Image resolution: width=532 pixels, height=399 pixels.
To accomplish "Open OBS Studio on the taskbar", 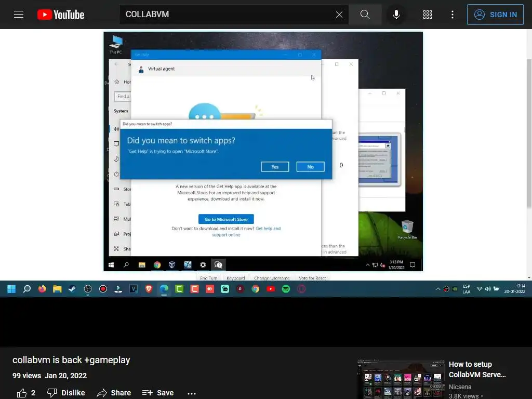I will pos(88,289).
